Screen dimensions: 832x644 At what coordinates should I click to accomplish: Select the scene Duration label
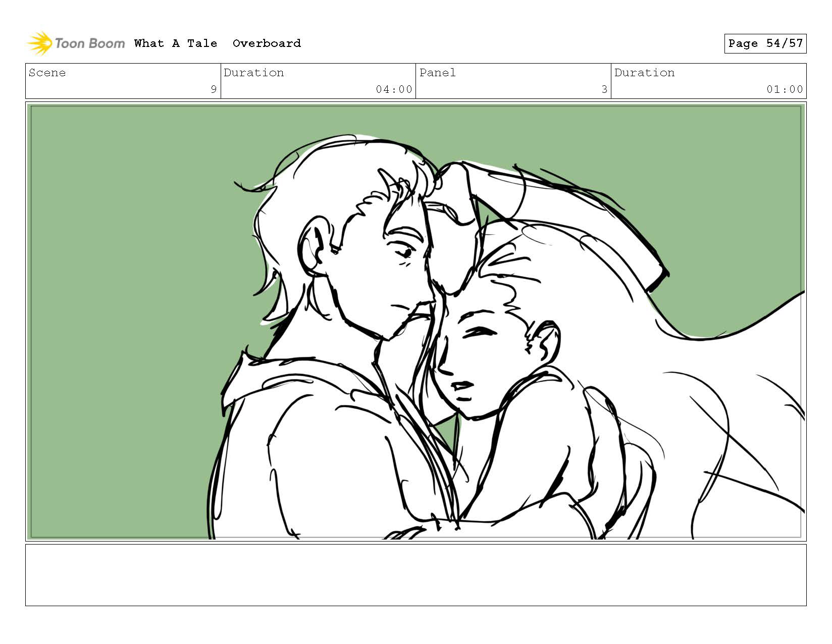point(253,73)
